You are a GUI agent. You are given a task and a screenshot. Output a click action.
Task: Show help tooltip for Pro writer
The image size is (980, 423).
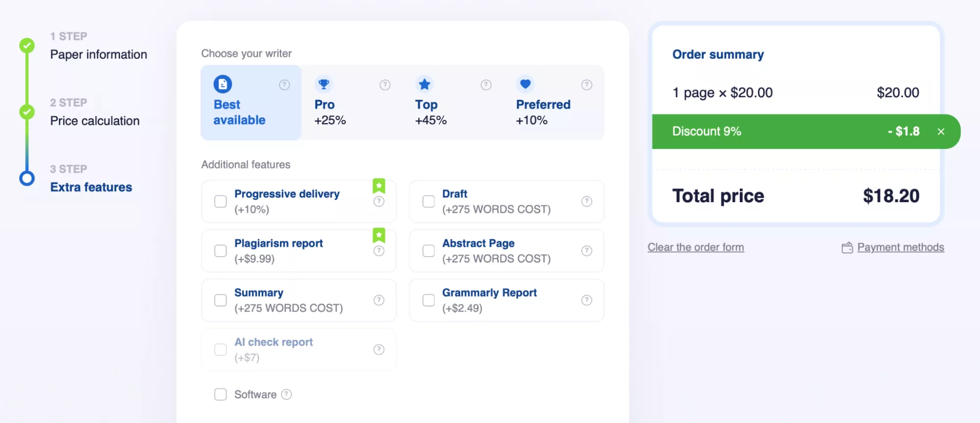point(385,85)
